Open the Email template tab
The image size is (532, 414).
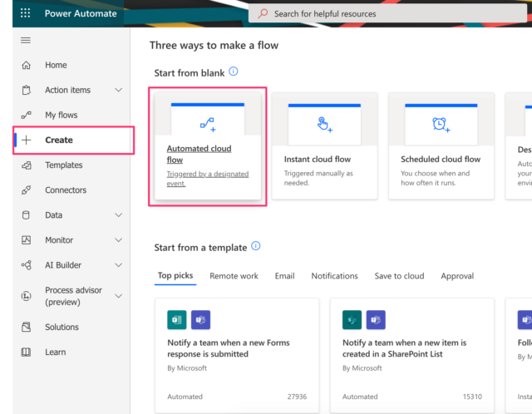click(284, 276)
